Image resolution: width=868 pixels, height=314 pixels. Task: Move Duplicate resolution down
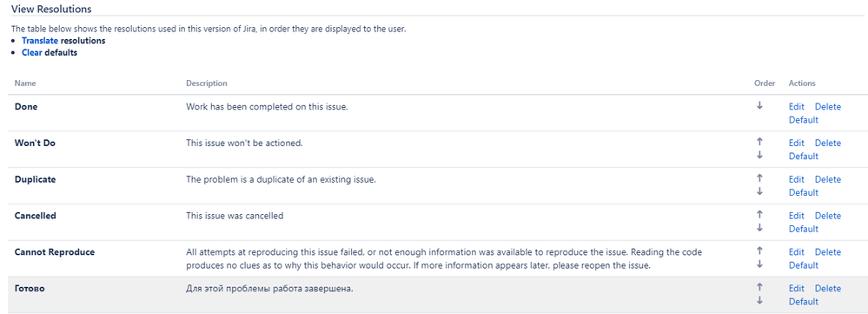pos(759,191)
